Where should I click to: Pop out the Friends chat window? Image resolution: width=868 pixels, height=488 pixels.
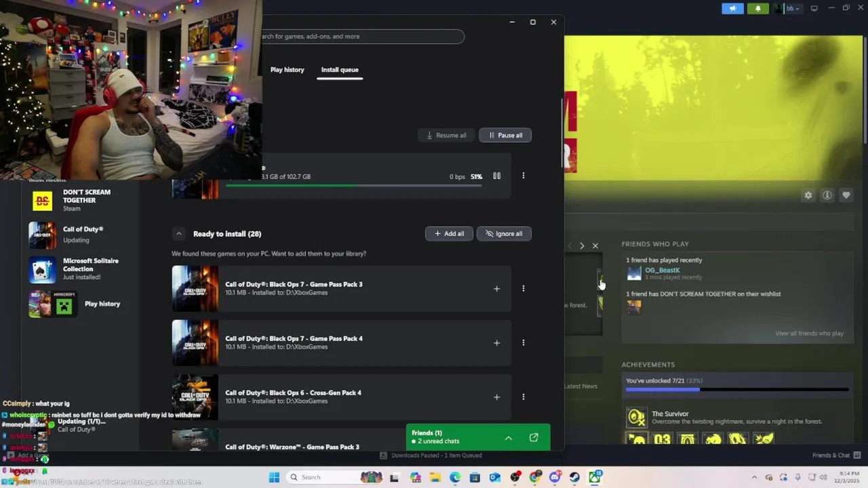point(534,437)
